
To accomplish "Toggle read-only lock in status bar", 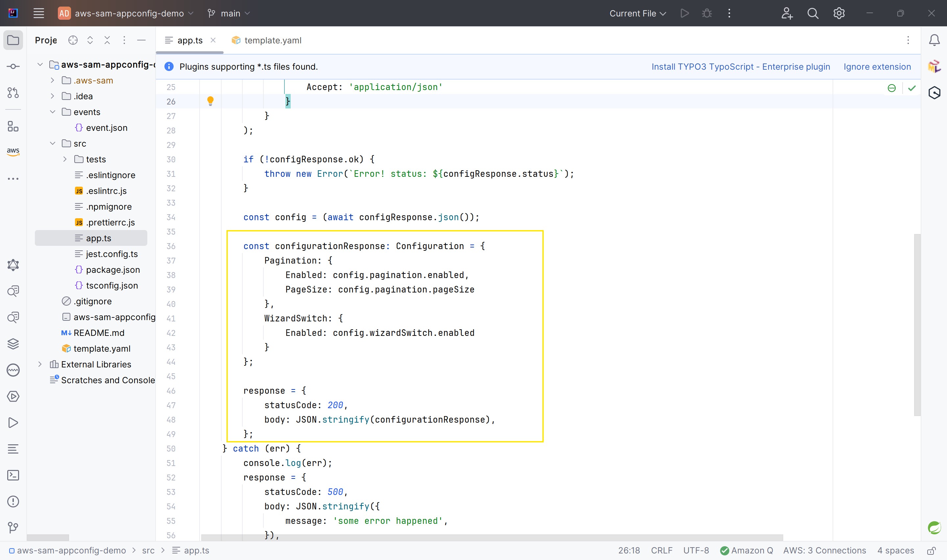I will pos(931,550).
